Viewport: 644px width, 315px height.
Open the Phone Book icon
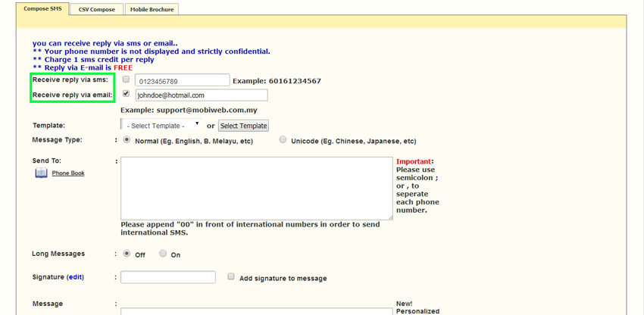tap(41, 173)
